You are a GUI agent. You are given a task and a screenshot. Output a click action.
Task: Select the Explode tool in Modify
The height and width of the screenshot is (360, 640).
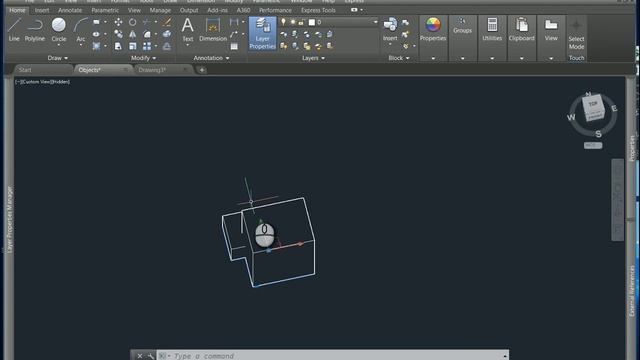click(x=167, y=34)
